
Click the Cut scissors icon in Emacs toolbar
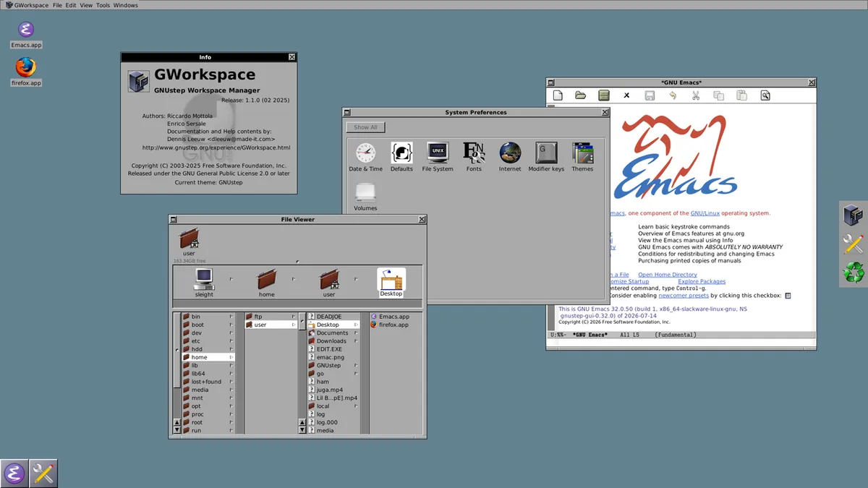click(696, 95)
